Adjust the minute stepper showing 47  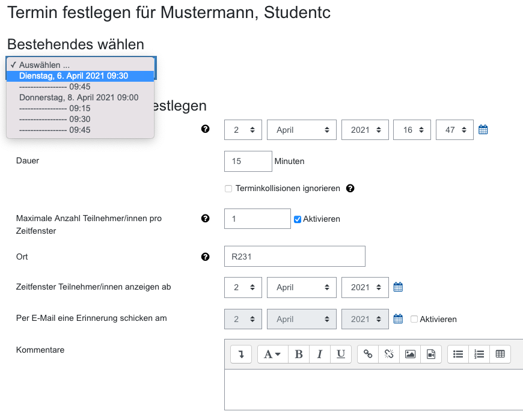point(454,129)
